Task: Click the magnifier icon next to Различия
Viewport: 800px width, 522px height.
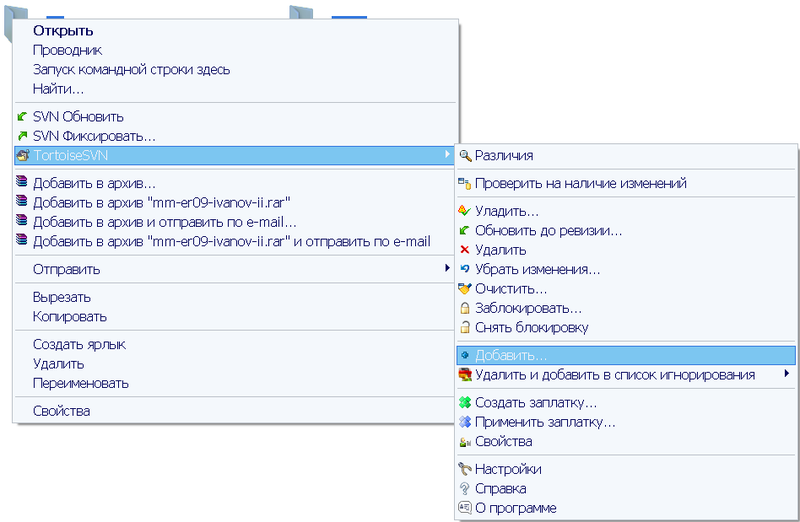Action: [464, 155]
